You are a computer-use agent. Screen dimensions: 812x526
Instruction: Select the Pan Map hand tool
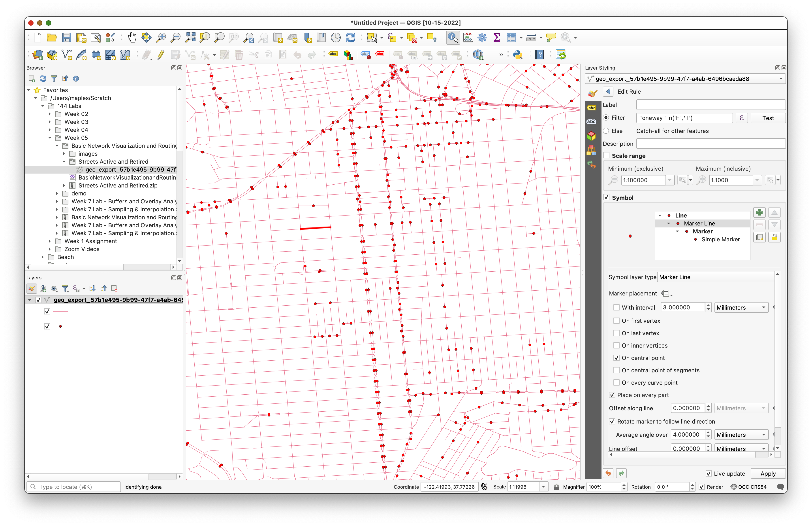132,38
